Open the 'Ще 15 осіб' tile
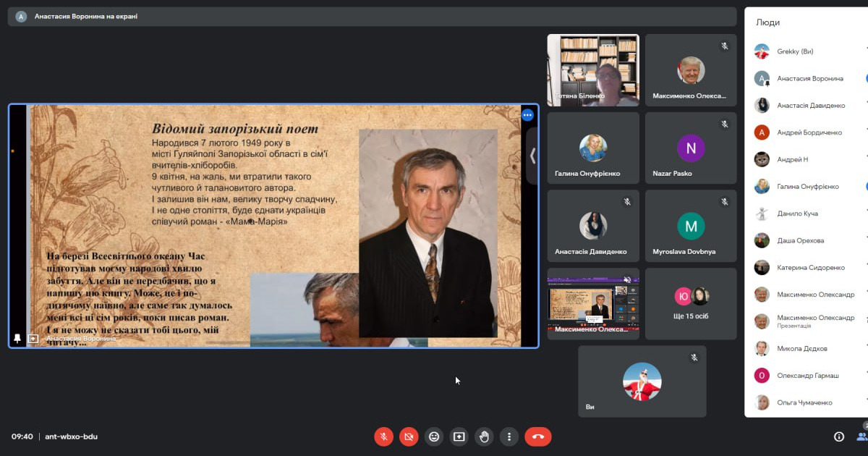The image size is (868, 456). pyautogui.click(x=690, y=304)
